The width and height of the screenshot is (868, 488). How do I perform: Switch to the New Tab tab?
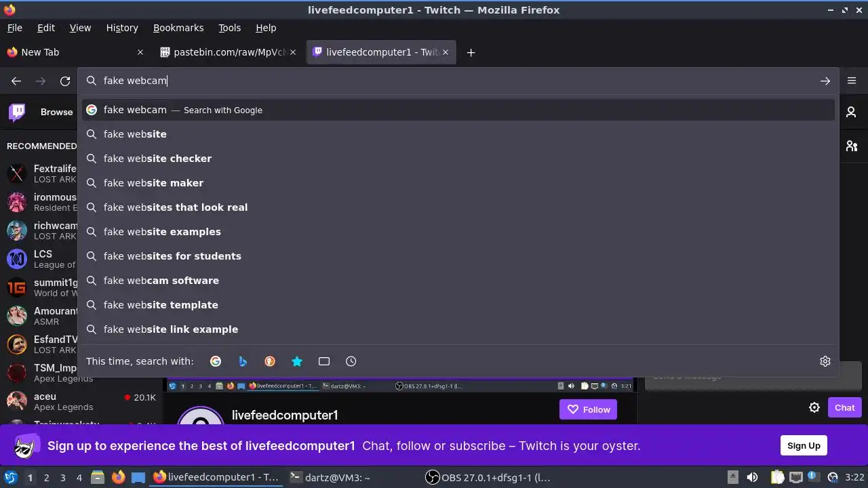tap(75, 52)
